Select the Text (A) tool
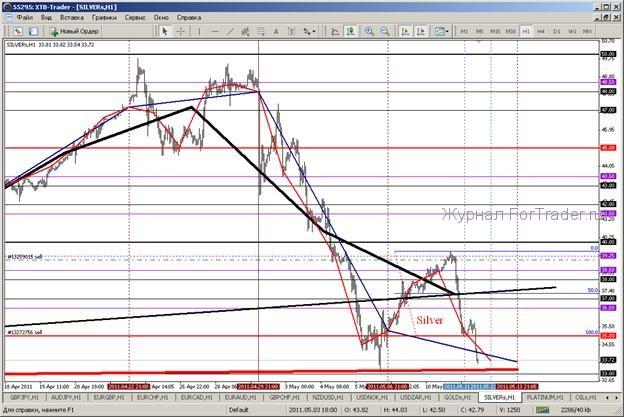The height and width of the screenshot is (417, 624). 276,31
